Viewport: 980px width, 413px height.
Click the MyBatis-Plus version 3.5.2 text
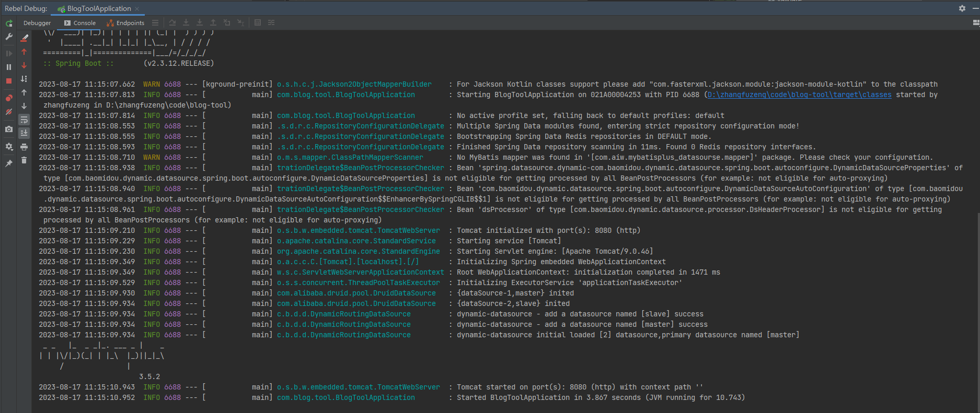coord(149,376)
